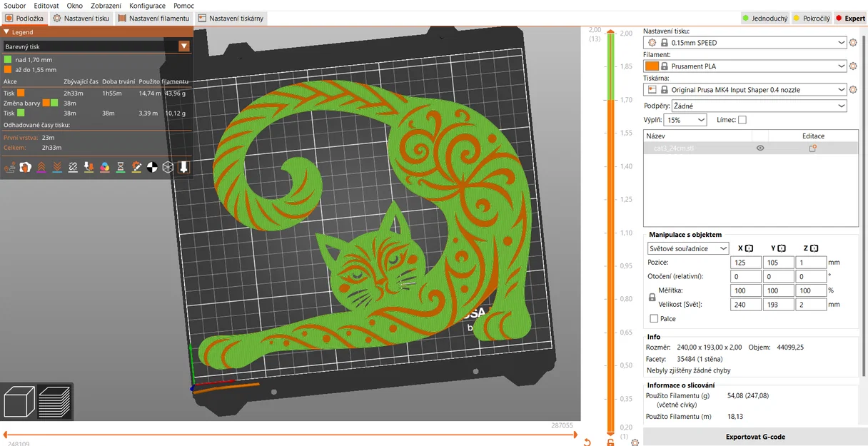Screen dimensions: 868x446
Task: Open layer slider settings cog icon
Action: (x=635, y=442)
